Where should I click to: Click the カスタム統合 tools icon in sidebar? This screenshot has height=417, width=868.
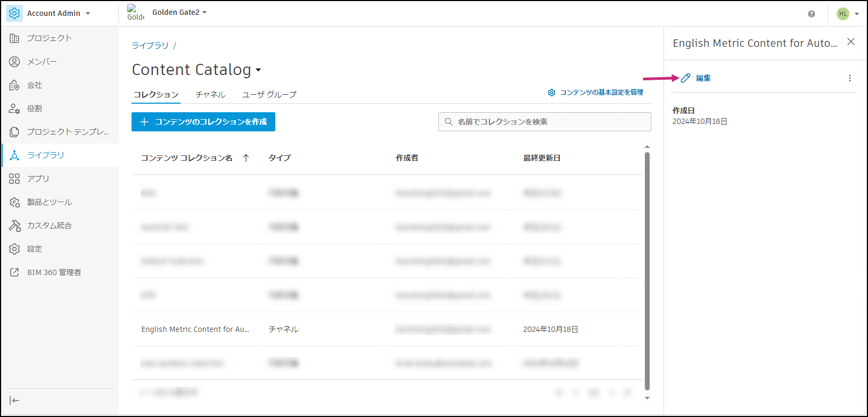pyautogui.click(x=14, y=226)
